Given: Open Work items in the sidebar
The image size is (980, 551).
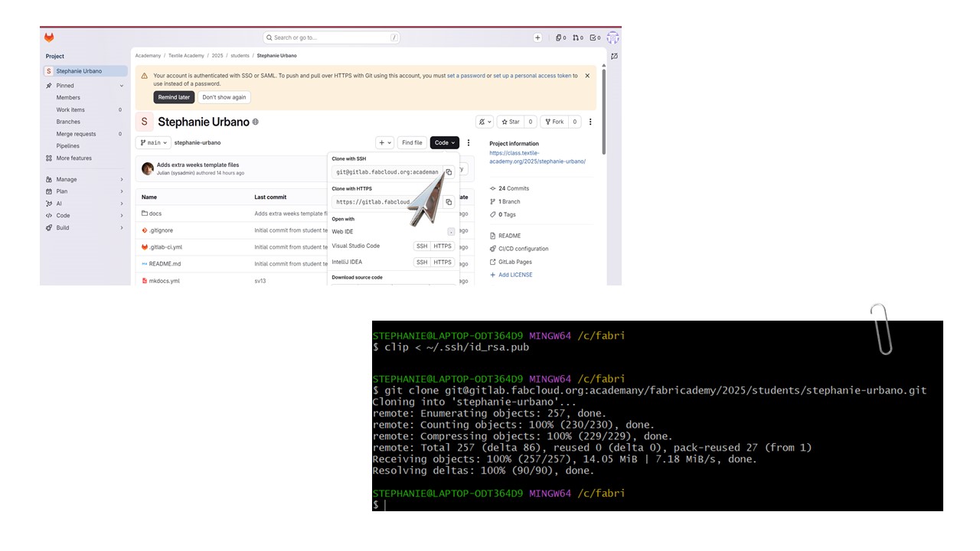Looking at the screenshot, I should pyautogui.click(x=70, y=109).
